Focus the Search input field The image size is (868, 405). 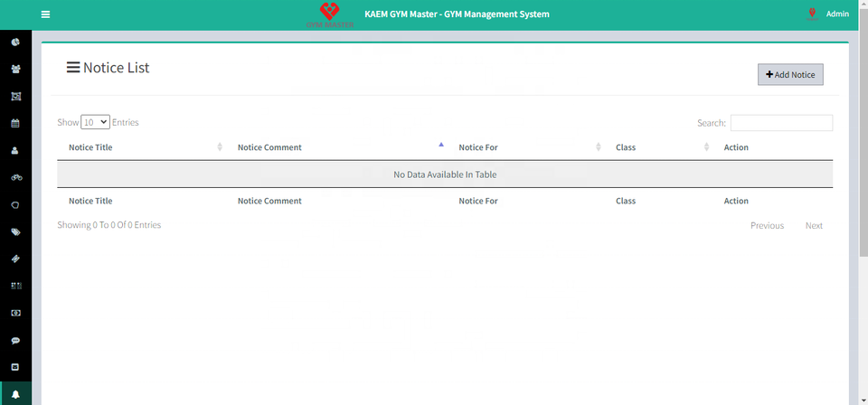pyautogui.click(x=781, y=123)
